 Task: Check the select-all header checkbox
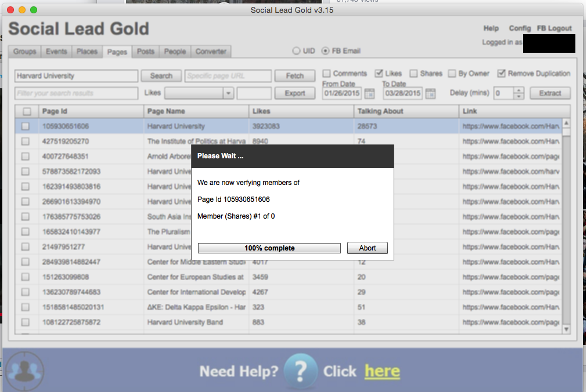click(x=27, y=111)
